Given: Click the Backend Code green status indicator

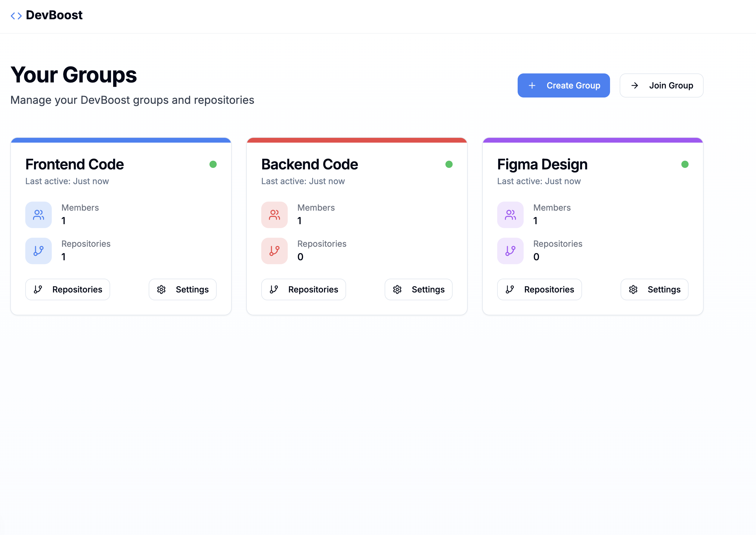Looking at the screenshot, I should 449,164.
